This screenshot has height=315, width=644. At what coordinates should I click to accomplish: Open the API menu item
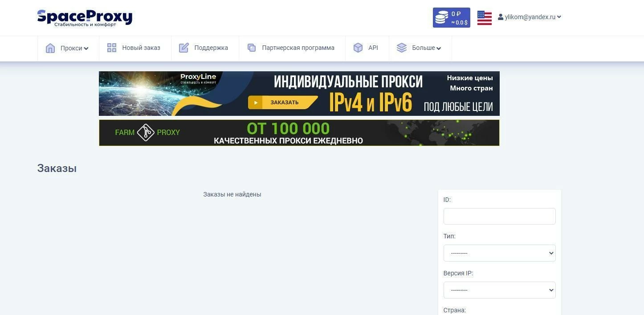point(367,48)
